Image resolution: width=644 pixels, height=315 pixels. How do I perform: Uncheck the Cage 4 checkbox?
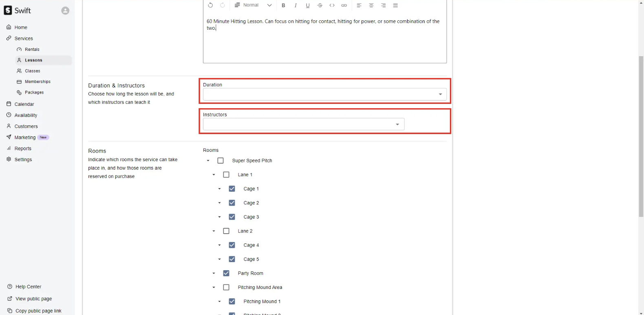pyautogui.click(x=232, y=245)
